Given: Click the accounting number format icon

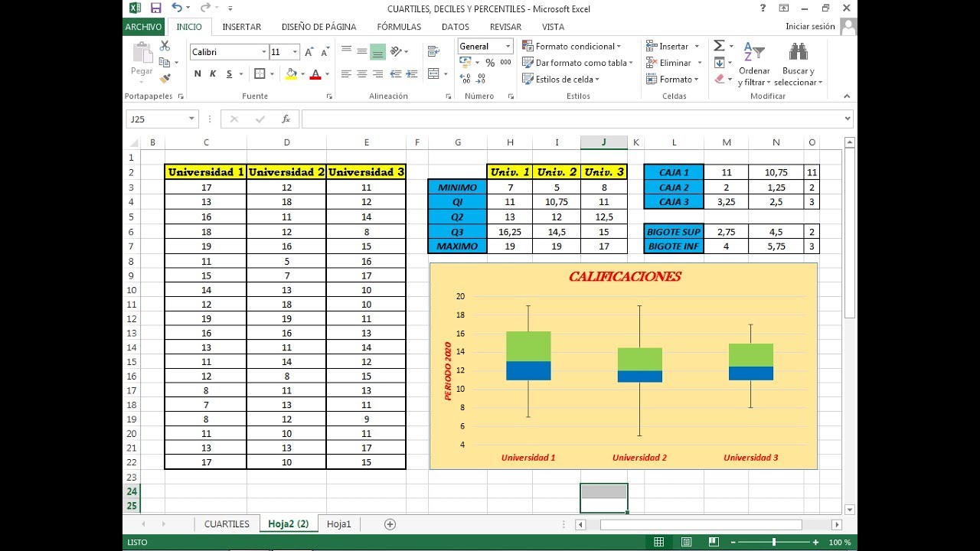Looking at the screenshot, I should 465,63.
